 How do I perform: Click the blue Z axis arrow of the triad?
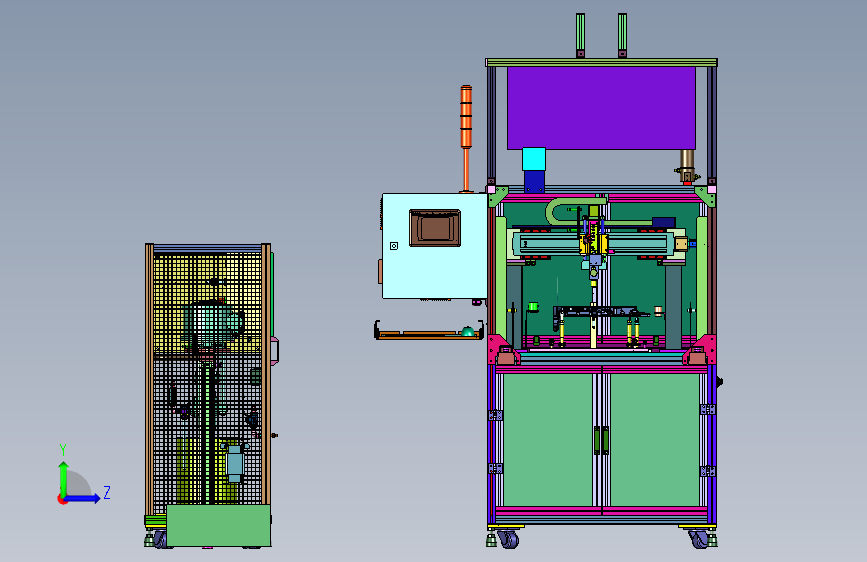click(83, 499)
